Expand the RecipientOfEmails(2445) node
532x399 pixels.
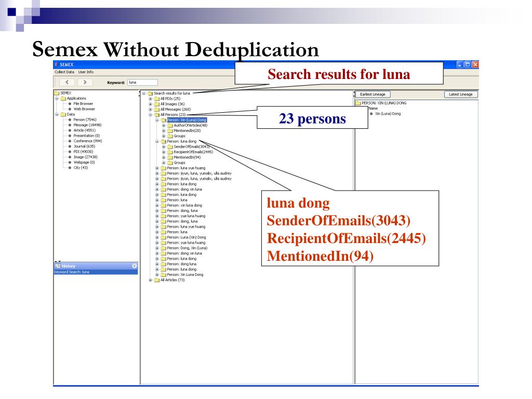click(x=164, y=152)
